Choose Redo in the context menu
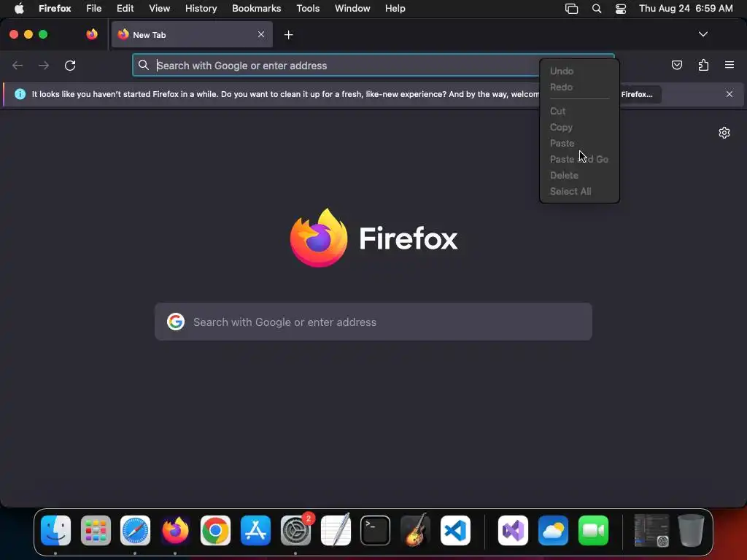Screen dimensions: 747x560 (x=578, y=87)
